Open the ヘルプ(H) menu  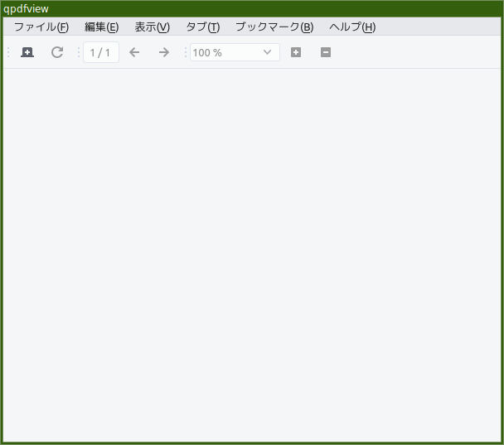coord(352,27)
